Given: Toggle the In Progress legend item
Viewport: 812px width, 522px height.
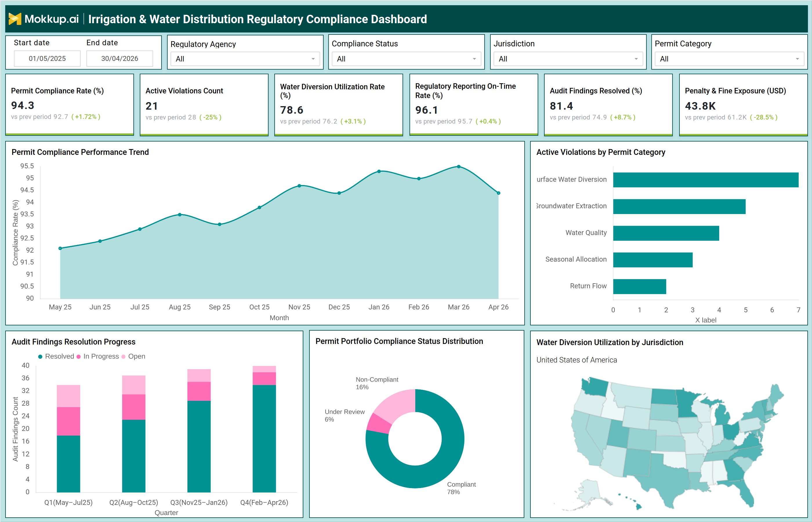Looking at the screenshot, I should click(x=98, y=356).
